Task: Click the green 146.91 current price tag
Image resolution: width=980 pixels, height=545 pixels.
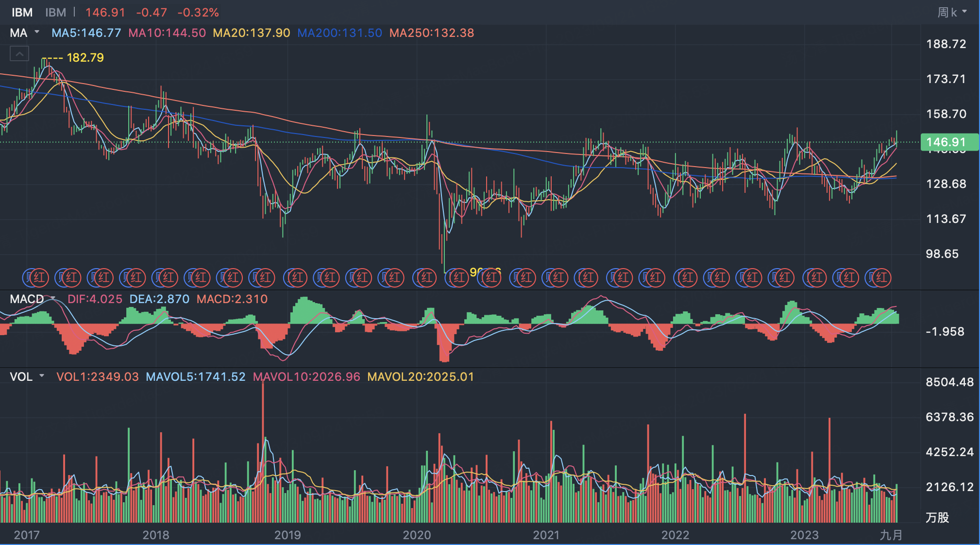Action: point(949,142)
